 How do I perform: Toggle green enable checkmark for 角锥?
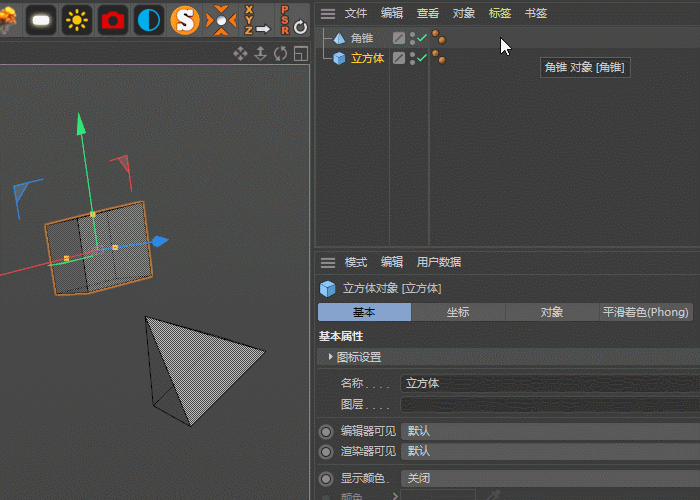pos(422,38)
